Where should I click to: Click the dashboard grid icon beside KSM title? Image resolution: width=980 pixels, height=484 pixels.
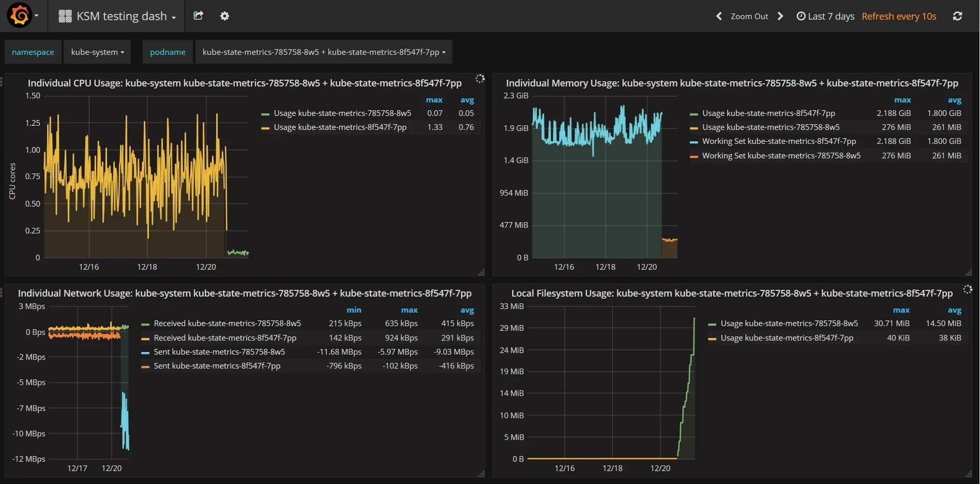point(65,16)
